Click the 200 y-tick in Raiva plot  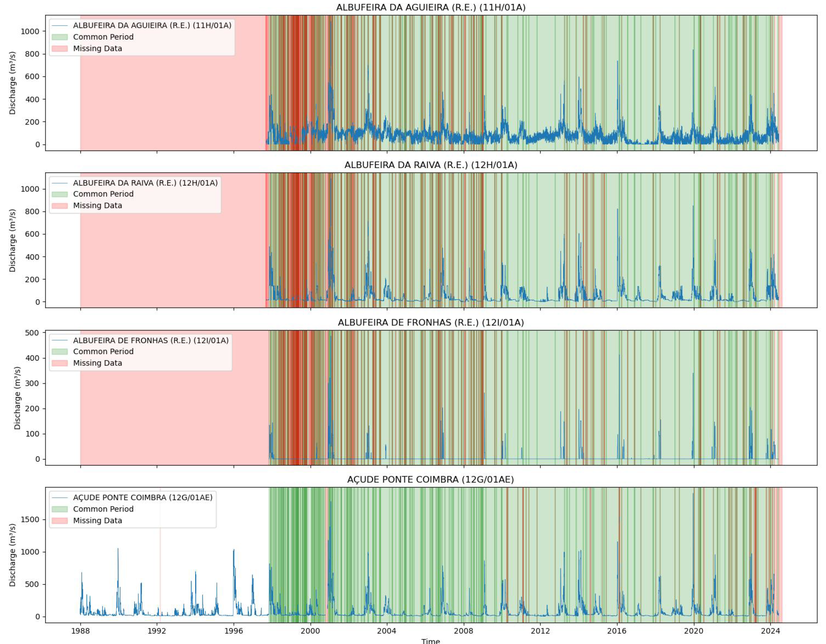pyautogui.click(x=33, y=280)
